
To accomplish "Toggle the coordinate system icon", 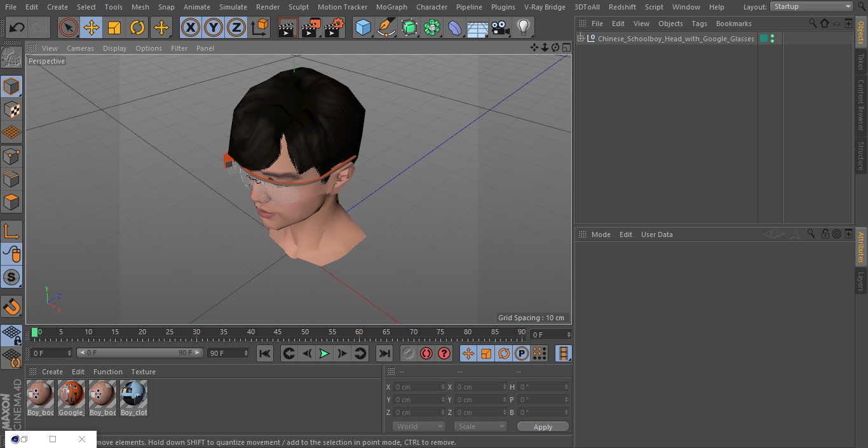I will coord(260,27).
